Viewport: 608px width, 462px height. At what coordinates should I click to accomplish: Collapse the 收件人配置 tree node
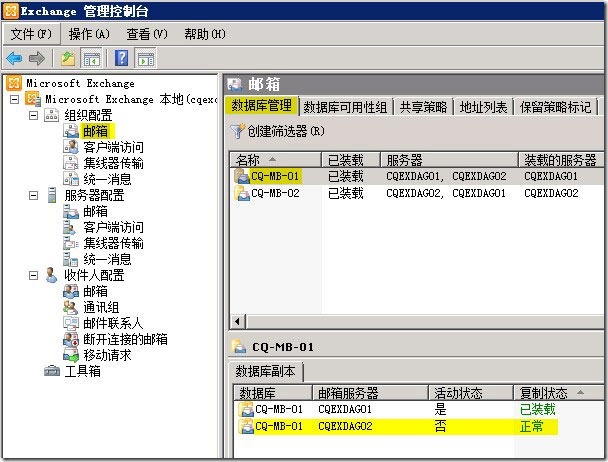(x=33, y=275)
